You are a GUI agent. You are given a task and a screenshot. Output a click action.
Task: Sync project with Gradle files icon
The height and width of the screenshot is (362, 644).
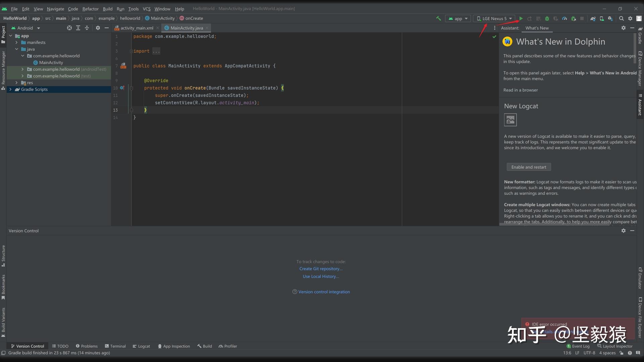593,18
